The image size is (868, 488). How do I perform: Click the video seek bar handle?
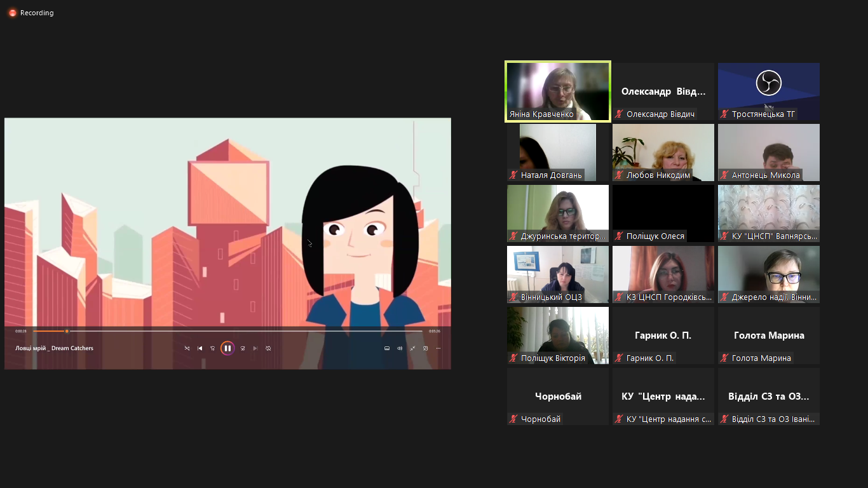(67, 331)
